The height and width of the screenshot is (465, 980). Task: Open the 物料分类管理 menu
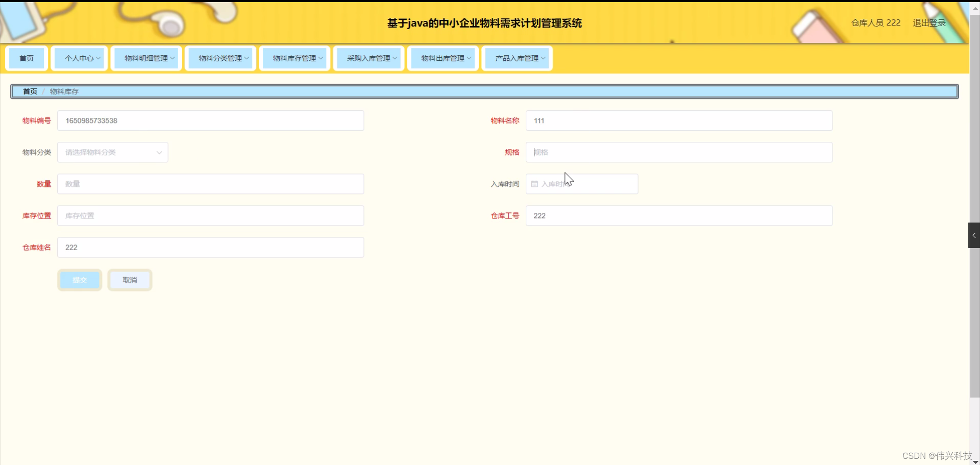(x=220, y=58)
